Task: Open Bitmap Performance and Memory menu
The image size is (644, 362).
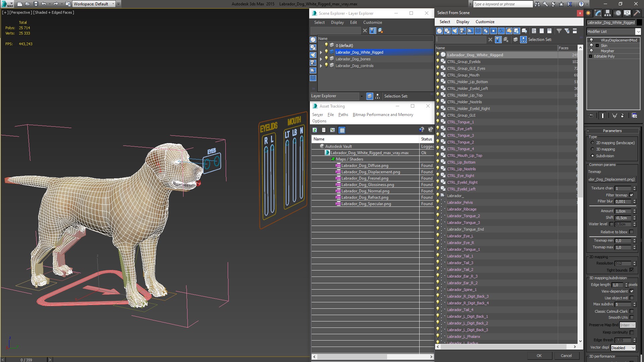Action: click(383, 115)
